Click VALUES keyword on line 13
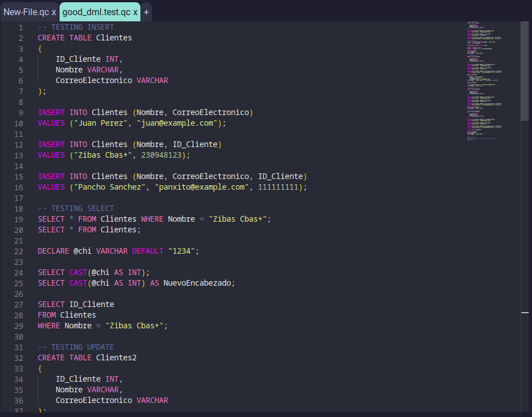The image size is (532, 417). tap(51, 155)
